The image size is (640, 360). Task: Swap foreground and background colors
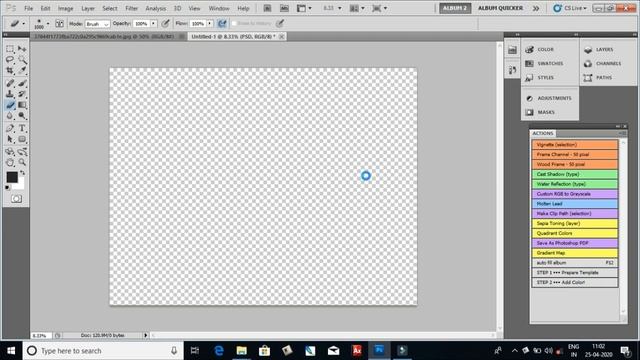22,173
